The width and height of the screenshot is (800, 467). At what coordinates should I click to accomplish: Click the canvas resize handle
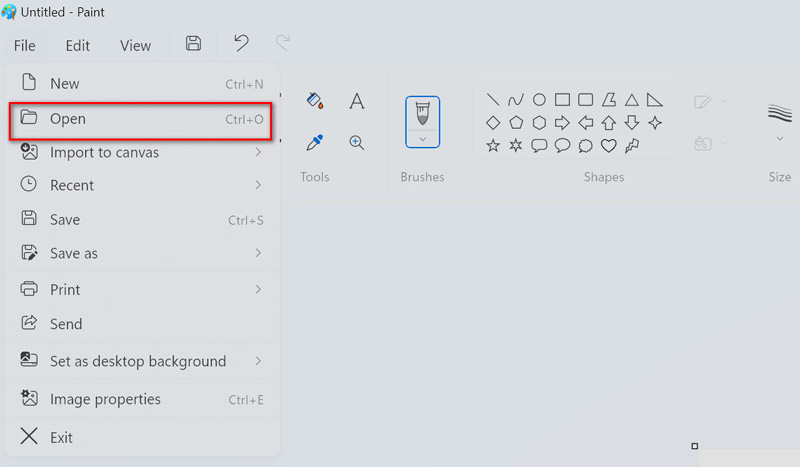tap(694, 446)
